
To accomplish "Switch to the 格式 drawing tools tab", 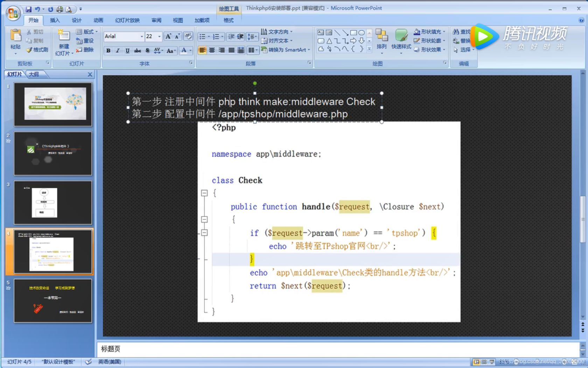I will tap(229, 20).
